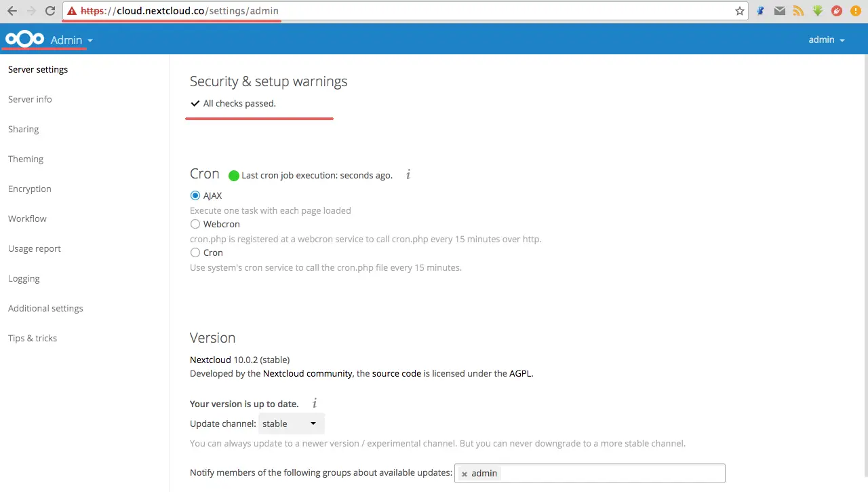This screenshot has width=868, height=492.
Task: Click the orange RSS feed extension icon
Action: pyautogui.click(x=799, y=11)
